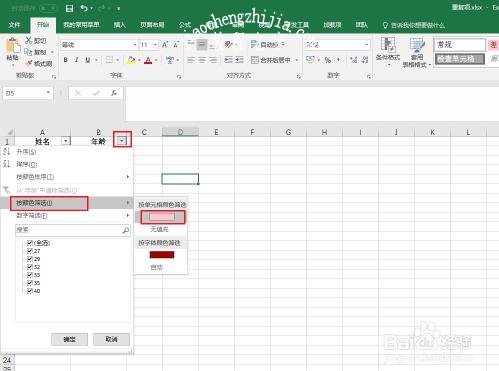Open the Font Color dropdown arrow
The image size is (499, 371).
coord(156,60)
